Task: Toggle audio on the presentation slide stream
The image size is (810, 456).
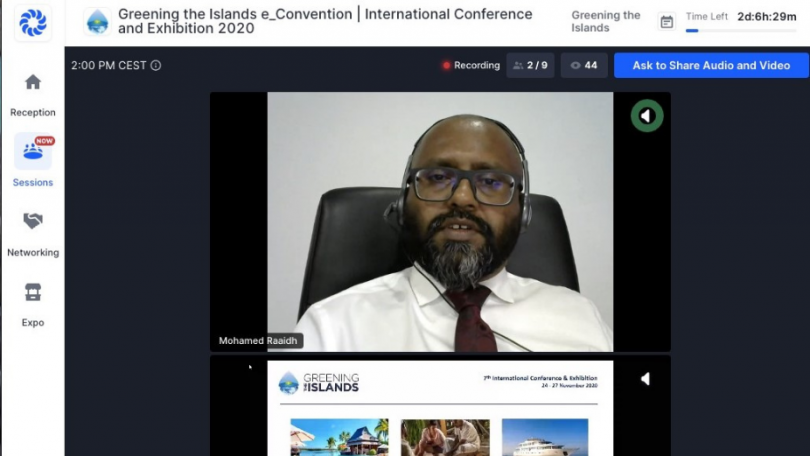Action: (x=645, y=379)
